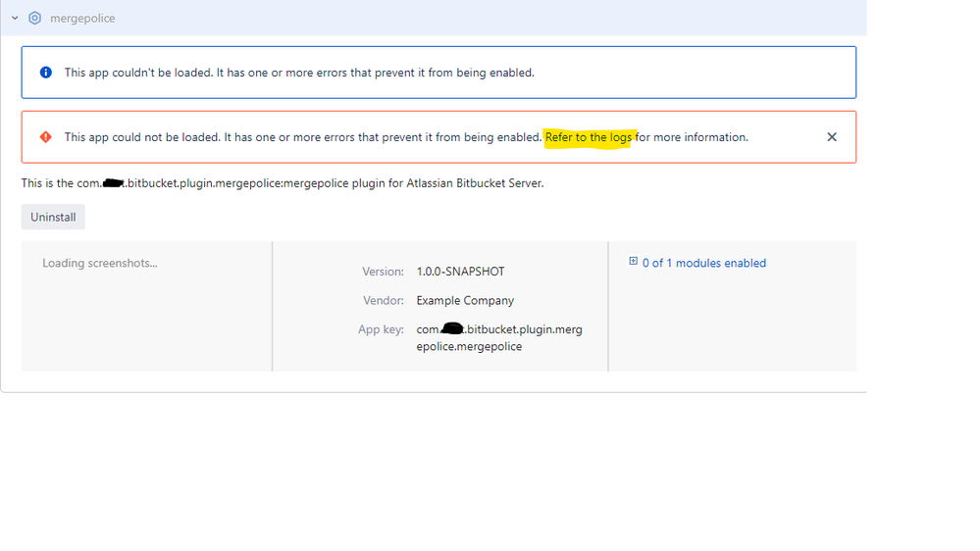Select the version 1.0.0-SNAPSHOT text
Screen dimensions: 980x551
461,272
